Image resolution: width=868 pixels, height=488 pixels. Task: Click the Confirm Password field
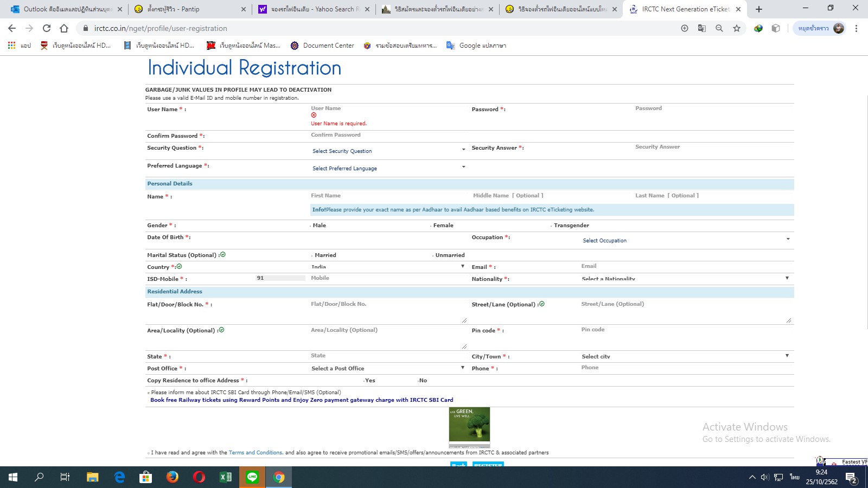[388, 135]
